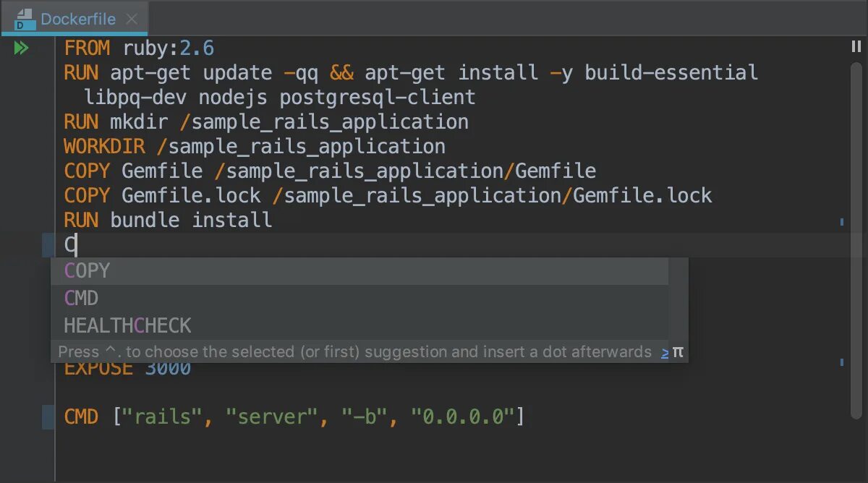Click the gutter change marker beside the CMD line
This screenshot has height=483, width=868.
48,417
